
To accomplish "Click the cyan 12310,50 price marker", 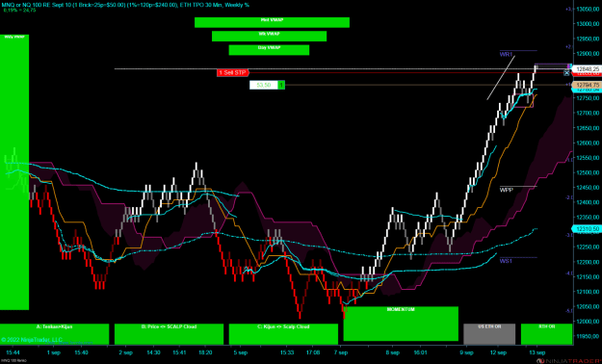I will (587, 229).
